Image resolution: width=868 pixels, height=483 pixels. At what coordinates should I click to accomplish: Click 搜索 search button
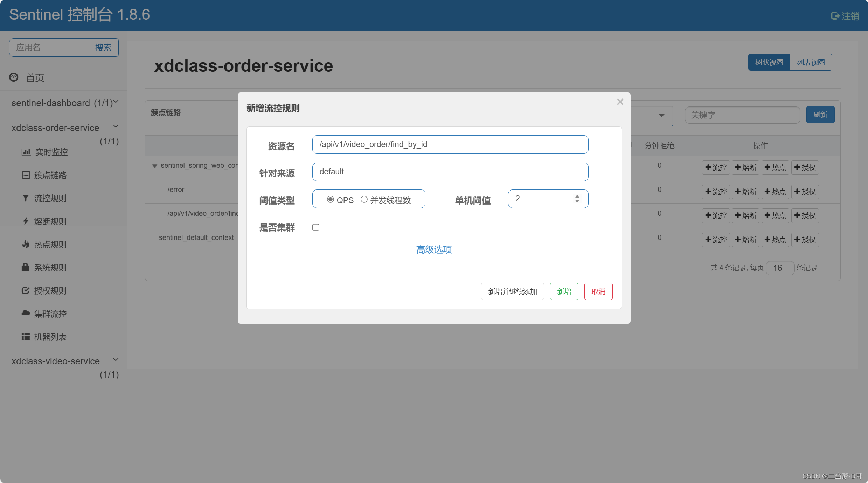[103, 47]
